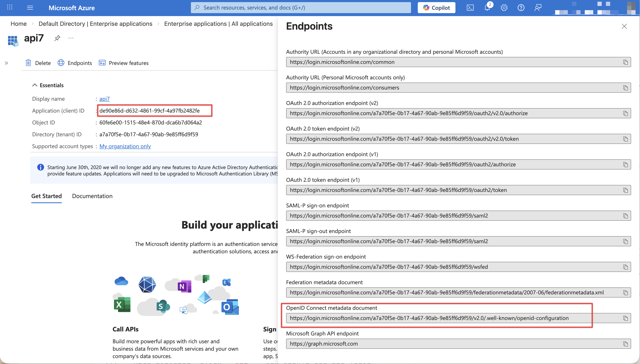Image resolution: width=640 pixels, height=364 pixels.
Task: Open the portal hamburger menu
Action: pyautogui.click(x=30, y=7)
